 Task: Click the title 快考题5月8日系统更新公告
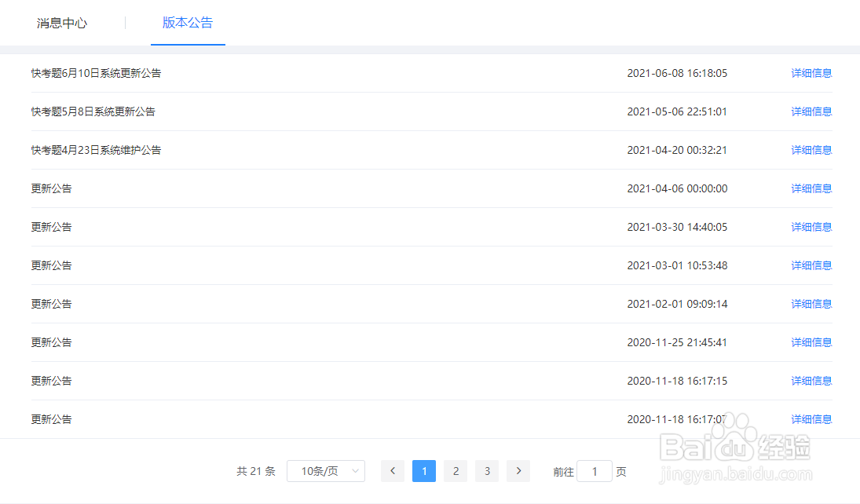pyautogui.click(x=93, y=111)
